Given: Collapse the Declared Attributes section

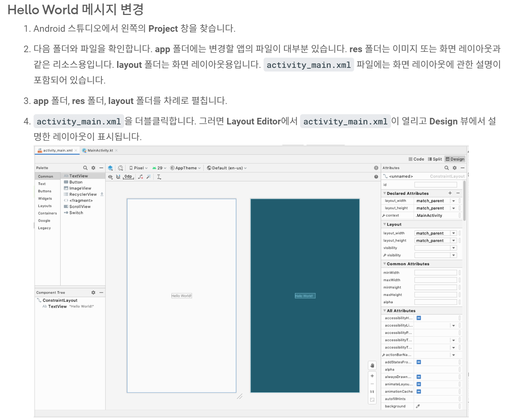Looking at the screenshot, I should coord(384,193).
